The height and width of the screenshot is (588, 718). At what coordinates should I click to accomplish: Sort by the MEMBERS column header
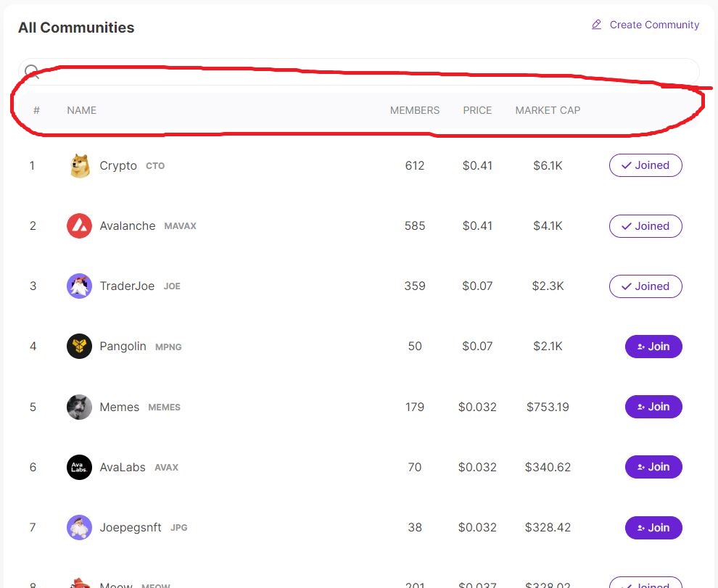coord(415,110)
